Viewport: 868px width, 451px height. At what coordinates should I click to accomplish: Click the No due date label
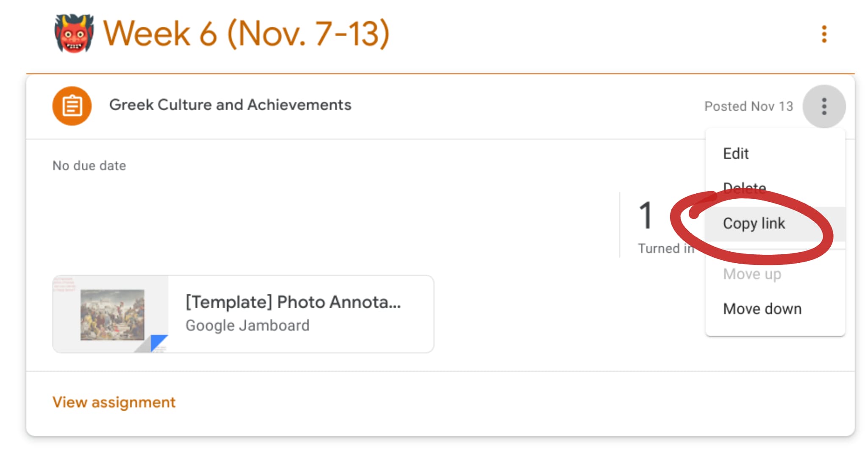89,166
